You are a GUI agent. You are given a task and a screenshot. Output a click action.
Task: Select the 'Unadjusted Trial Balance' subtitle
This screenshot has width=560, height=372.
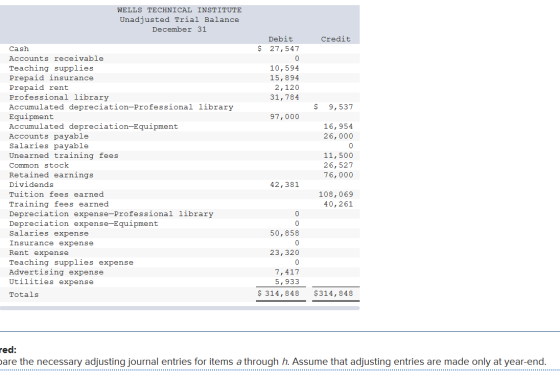(179, 20)
